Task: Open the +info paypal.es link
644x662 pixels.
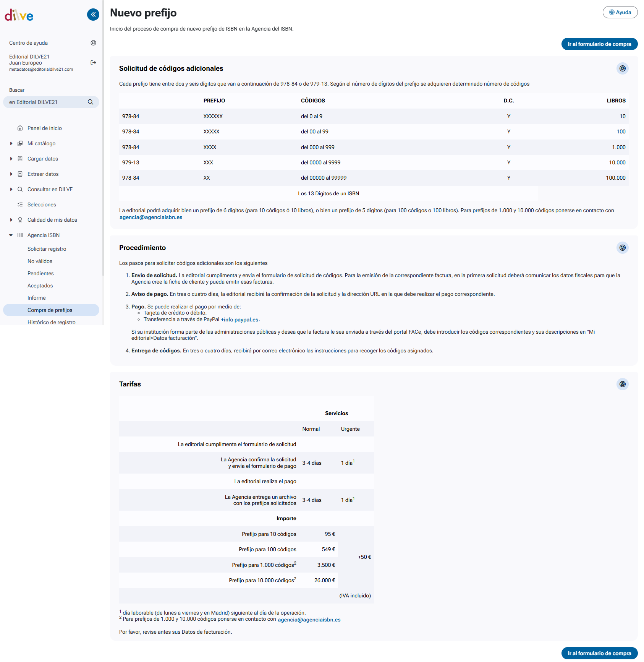Action: [239, 320]
